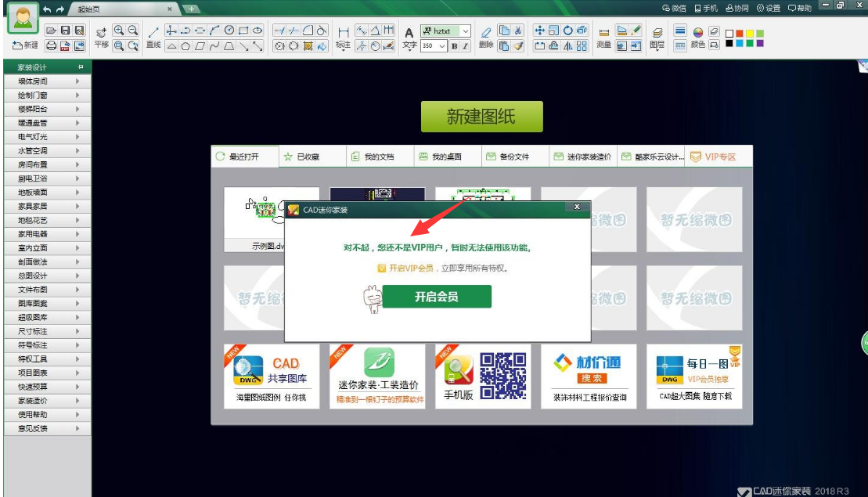Open the VIP专区 tab
868x497 pixels.
coord(719,157)
